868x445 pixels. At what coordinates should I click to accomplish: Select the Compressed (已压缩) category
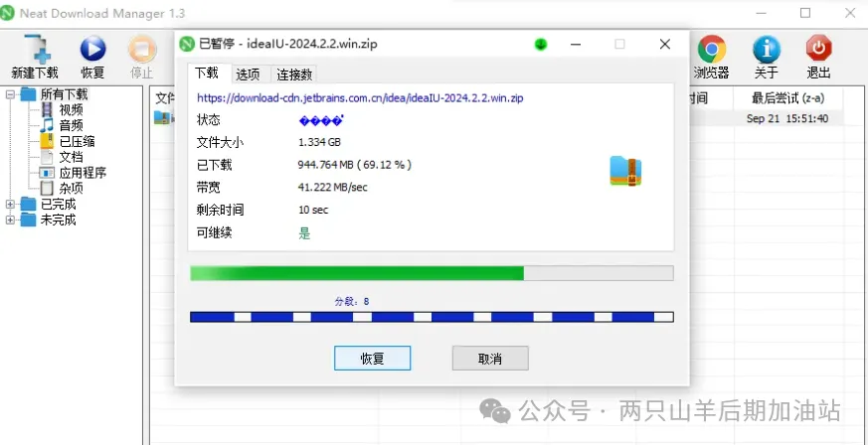pos(77,141)
